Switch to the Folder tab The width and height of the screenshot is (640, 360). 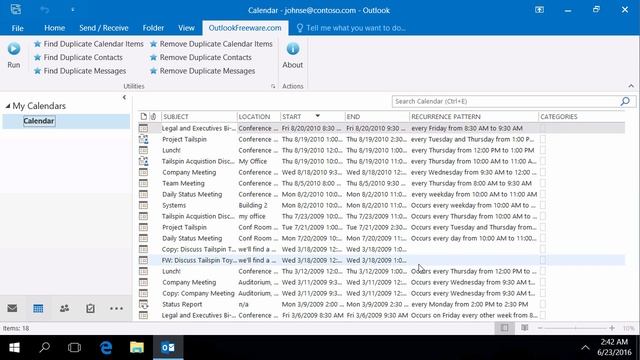point(153,28)
